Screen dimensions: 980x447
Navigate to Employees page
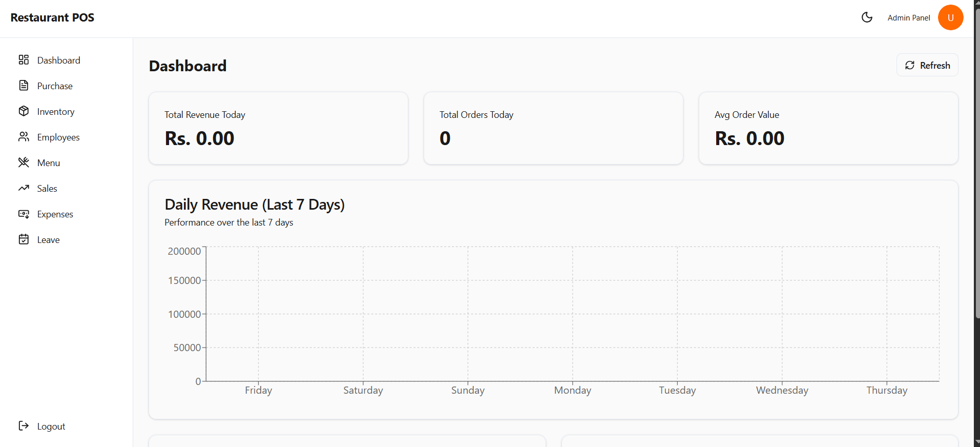point(58,137)
